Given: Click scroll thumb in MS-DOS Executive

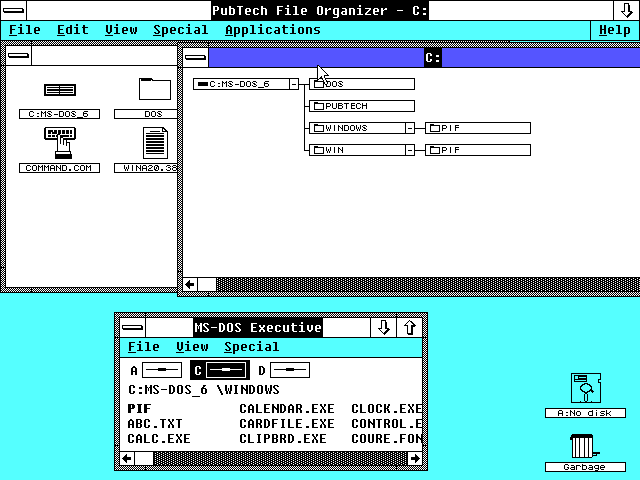Looking at the screenshot, I should coord(144,458).
